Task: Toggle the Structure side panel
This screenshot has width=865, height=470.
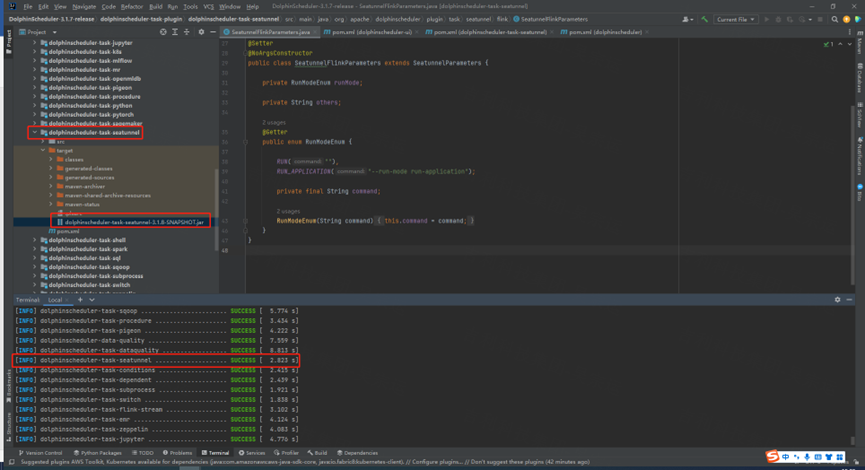Action: (x=8, y=423)
